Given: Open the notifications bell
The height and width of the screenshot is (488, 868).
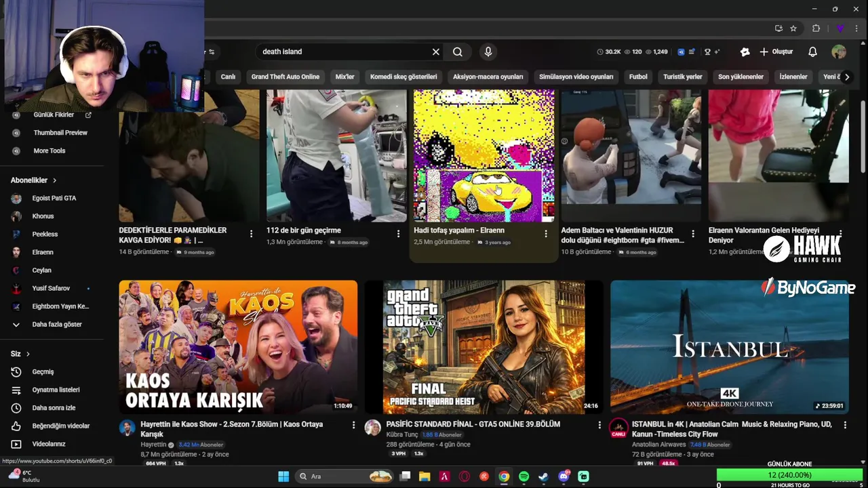Looking at the screenshot, I should pyautogui.click(x=812, y=52).
